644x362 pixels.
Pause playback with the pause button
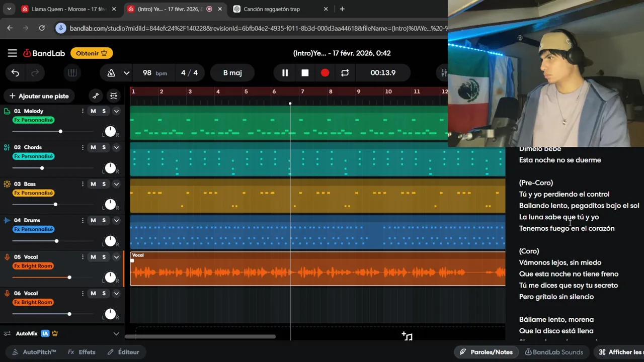tap(285, 73)
